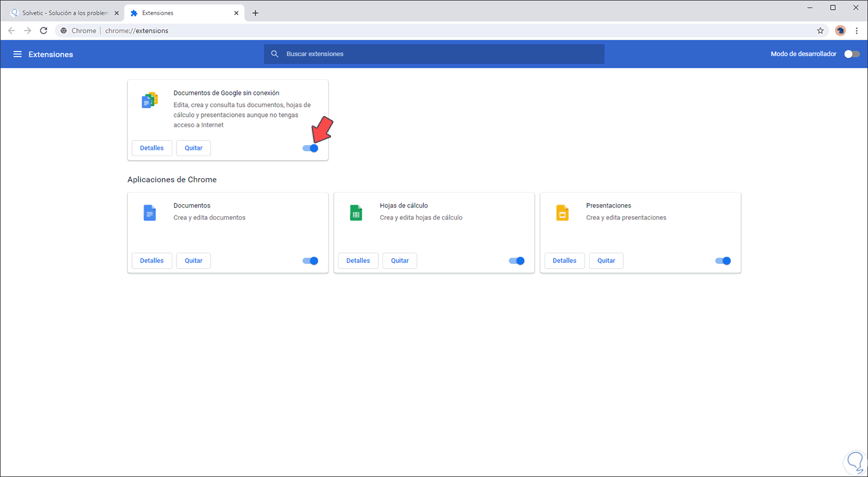Click the Documentos app icon
This screenshot has width=868, height=477.
pos(150,213)
